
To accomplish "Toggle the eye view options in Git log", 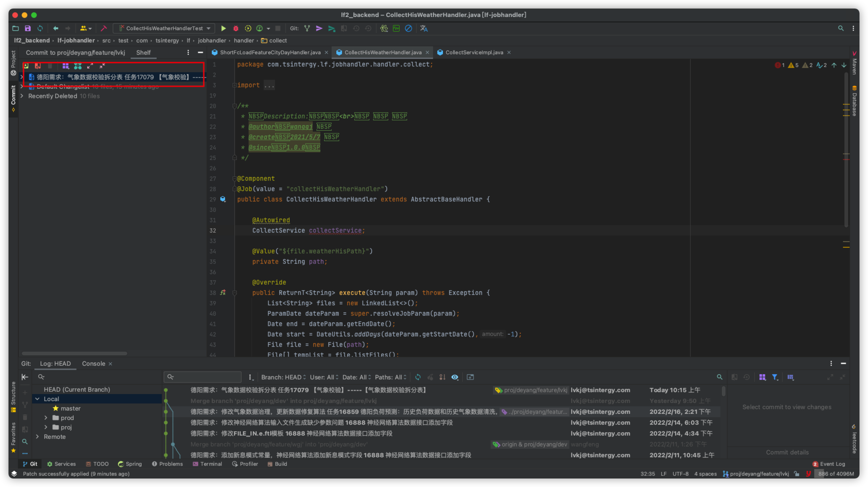I will 455,377.
